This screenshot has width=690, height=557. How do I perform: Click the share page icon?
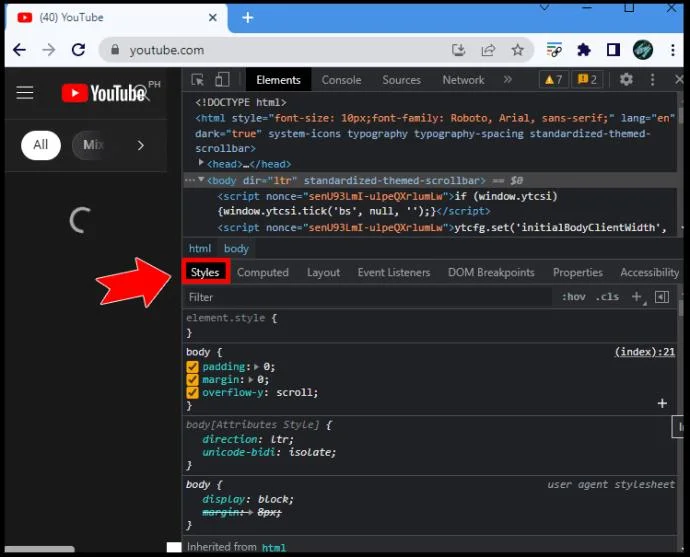488,50
